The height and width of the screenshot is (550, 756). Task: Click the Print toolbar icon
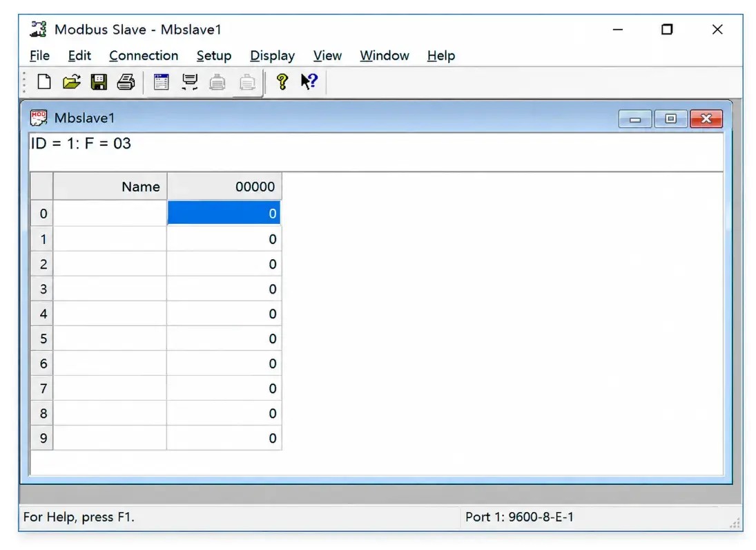tap(126, 82)
